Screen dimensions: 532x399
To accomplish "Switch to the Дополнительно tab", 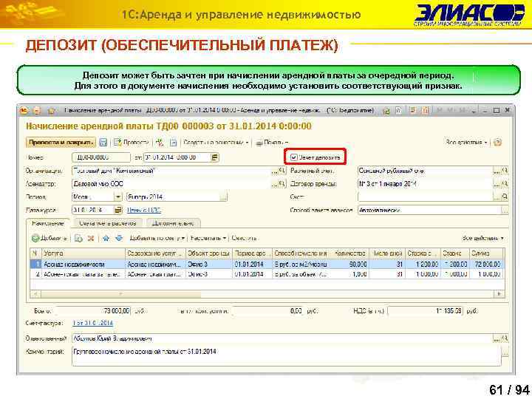I will (x=173, y=223).
